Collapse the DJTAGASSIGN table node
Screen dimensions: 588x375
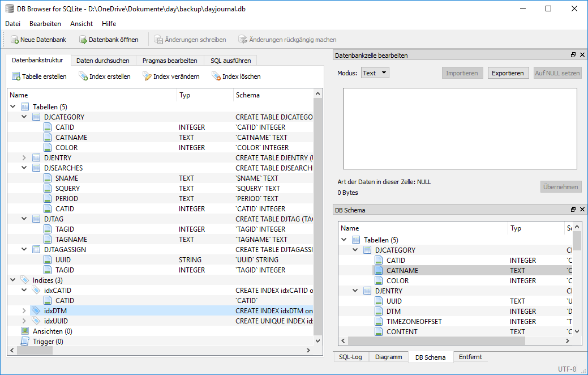24,250
